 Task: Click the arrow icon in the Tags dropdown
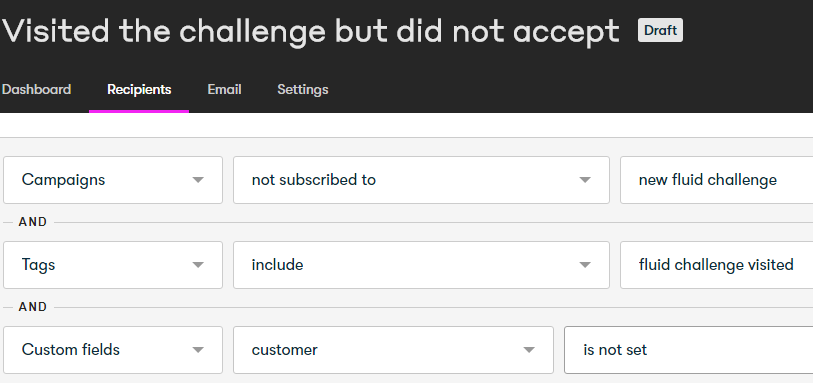tap(198, 265)
